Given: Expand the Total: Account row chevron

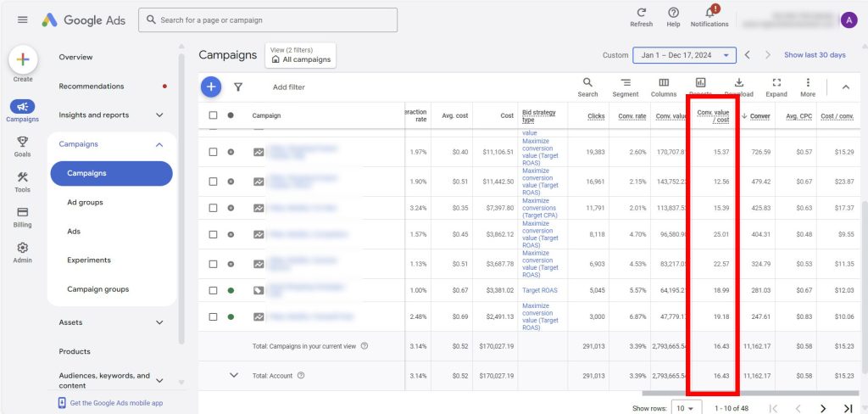Looking at the screenshot, I should 234,375.
